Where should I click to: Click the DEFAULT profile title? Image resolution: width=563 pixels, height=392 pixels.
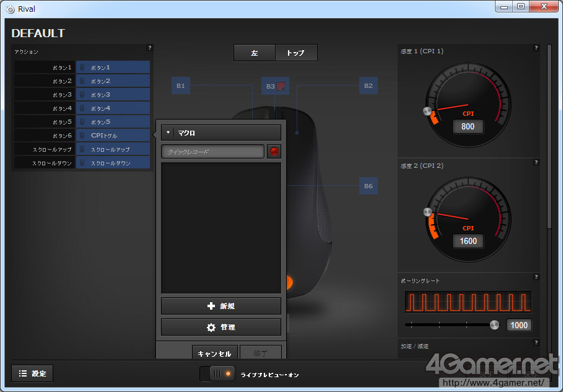(x=38, y=33)
